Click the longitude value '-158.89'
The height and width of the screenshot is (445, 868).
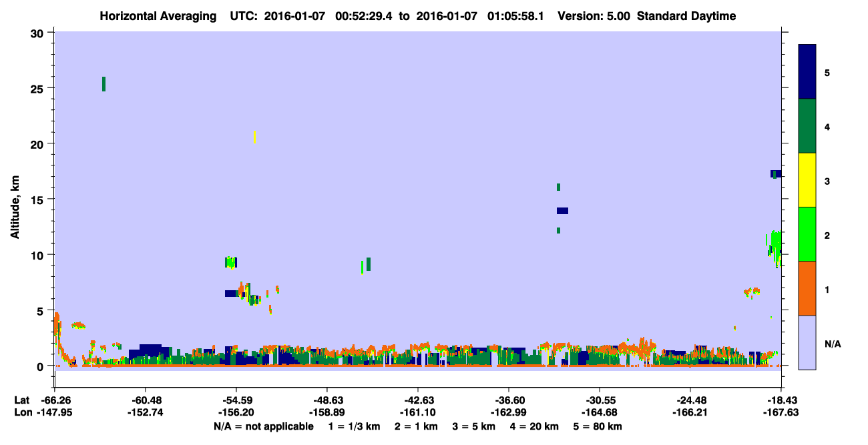327,412
